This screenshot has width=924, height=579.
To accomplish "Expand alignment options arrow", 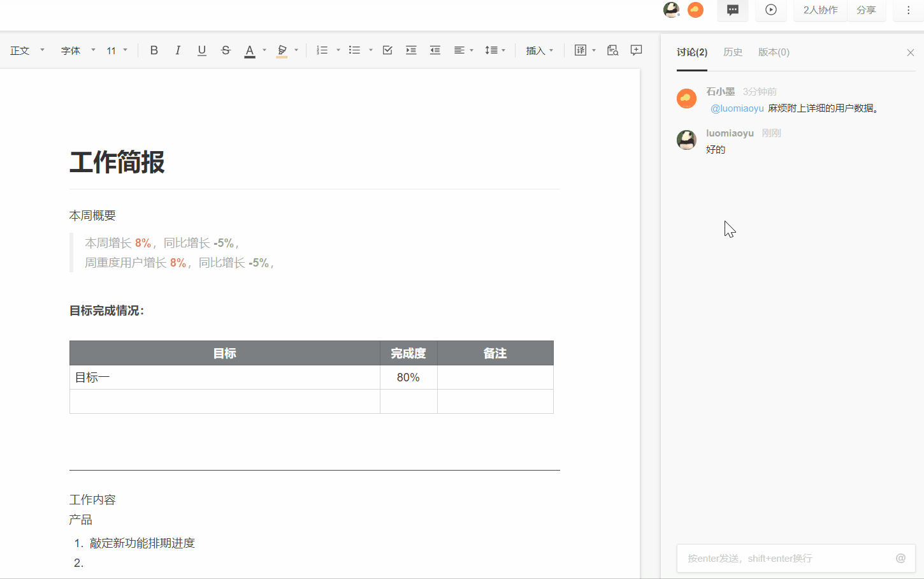I will [x=472, y=50].
